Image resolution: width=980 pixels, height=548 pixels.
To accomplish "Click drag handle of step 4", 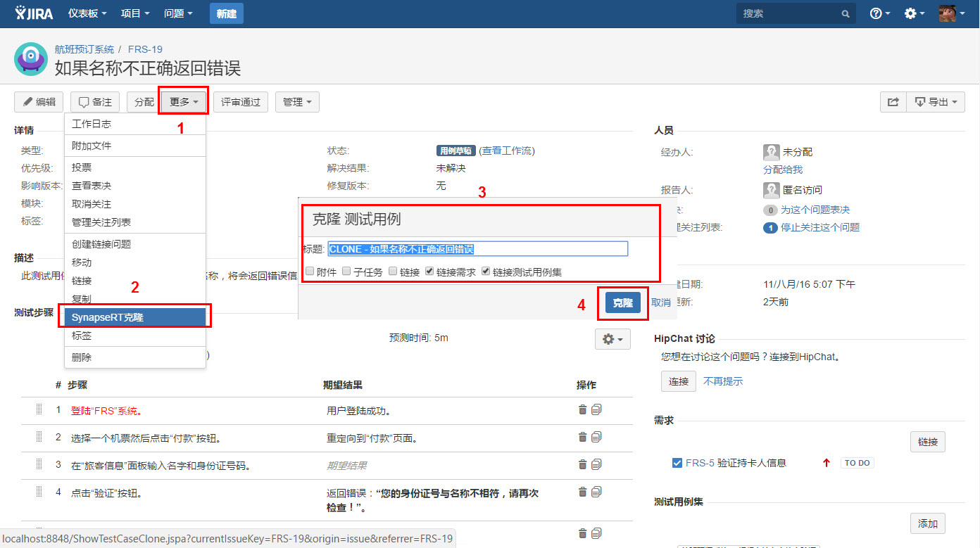I will (39, 492).
